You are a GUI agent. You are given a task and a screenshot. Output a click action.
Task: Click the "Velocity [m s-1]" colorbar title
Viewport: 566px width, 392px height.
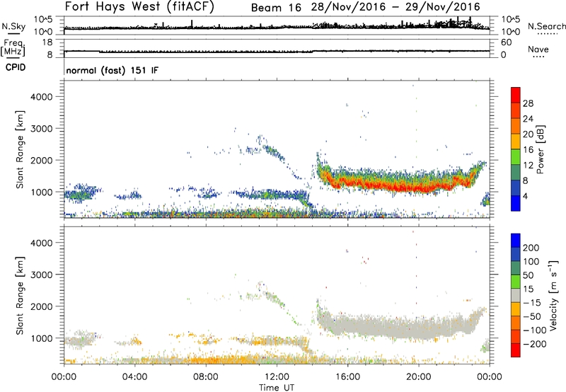(553, 295)
